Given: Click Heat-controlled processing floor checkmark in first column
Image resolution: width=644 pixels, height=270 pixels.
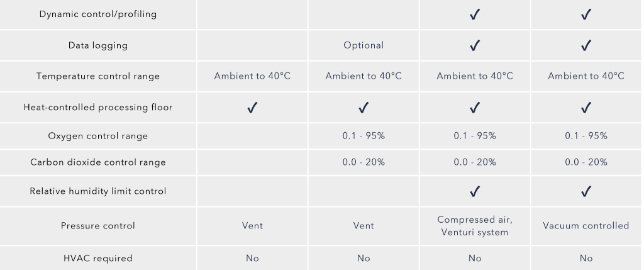Looking at the screenshot, I should point(252,108).
